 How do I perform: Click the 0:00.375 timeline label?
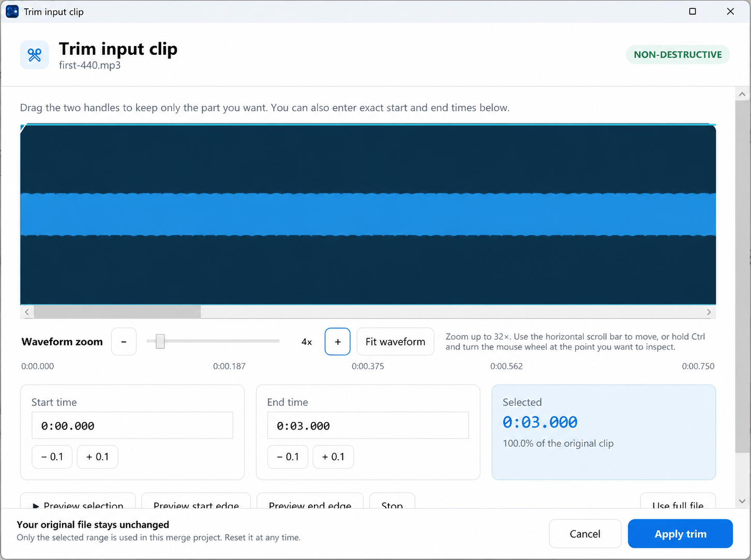coord(368,366)
